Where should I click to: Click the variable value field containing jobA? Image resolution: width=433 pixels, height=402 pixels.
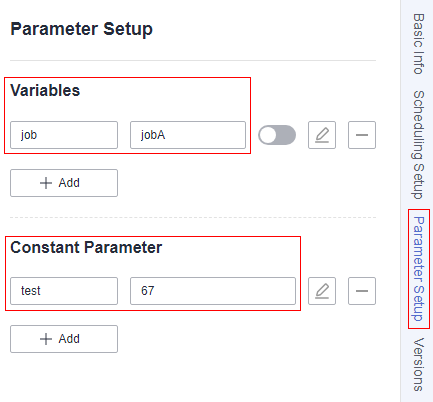tap(188, 135)
